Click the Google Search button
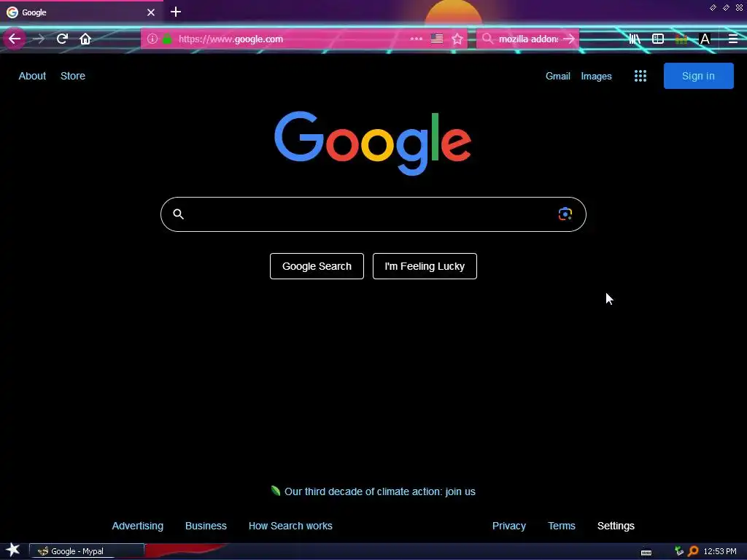 (x=317, y=266)
